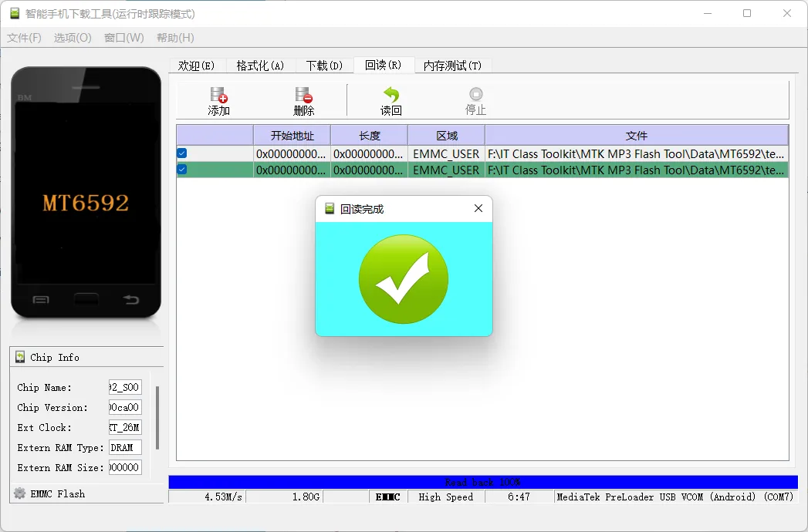This screenshot has height=532, width=808.
Task: Click the Chip Info panel scrollbar
Action: click(157, 417)
